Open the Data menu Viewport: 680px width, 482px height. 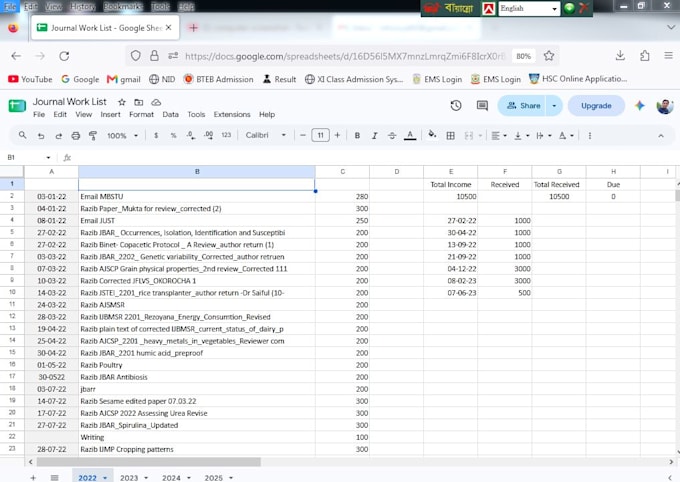click(170, 115)
